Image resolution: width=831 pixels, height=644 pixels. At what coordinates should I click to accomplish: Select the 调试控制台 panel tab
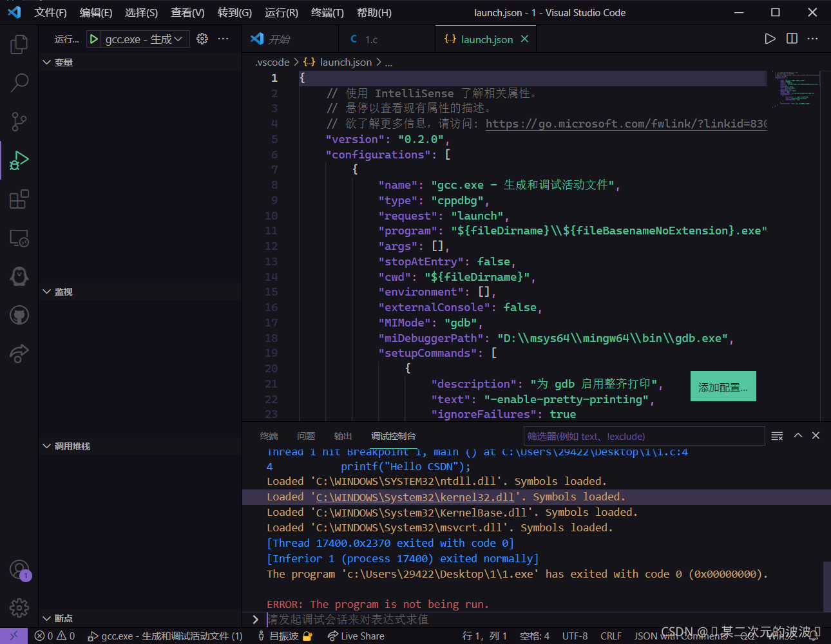tap(394, 436)
